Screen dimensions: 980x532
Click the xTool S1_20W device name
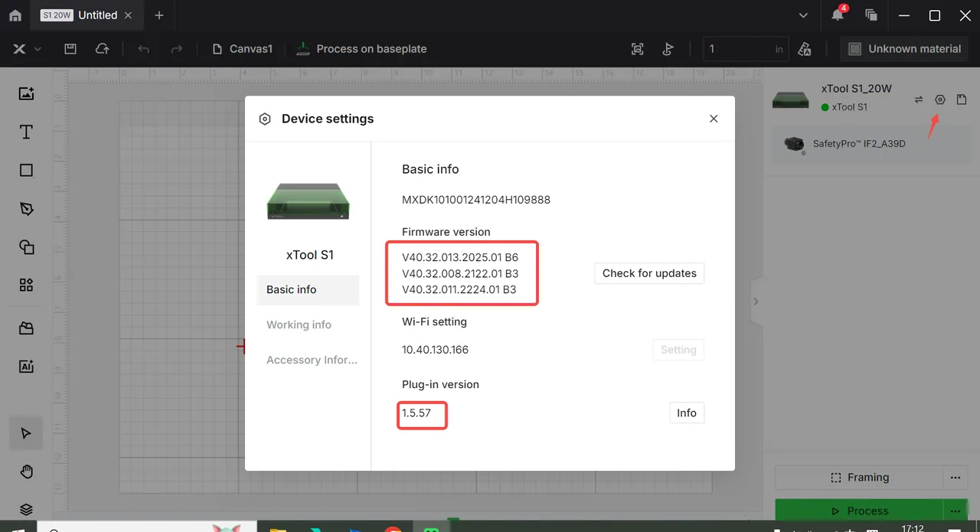point(856,89)
